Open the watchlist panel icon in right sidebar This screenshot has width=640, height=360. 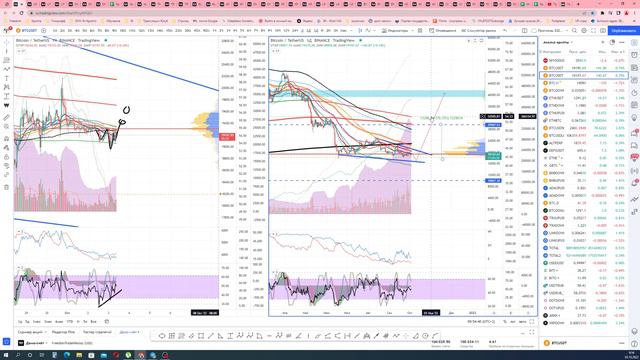pos(634,42)
